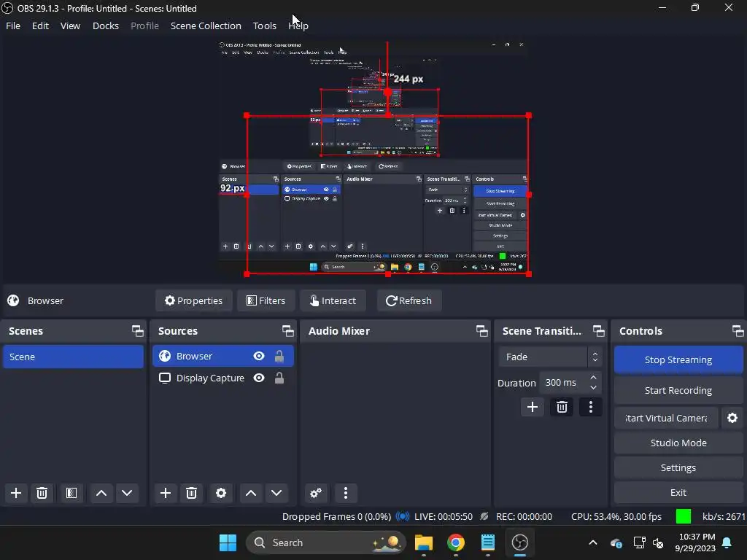Open the Profile menu
The height and width of the screenshot is (560, 747).
[145, 26]
